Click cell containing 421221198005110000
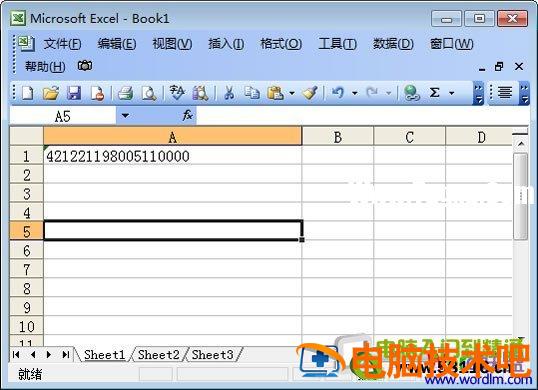Viewport: 538px width, 390px height. [173, 156]
